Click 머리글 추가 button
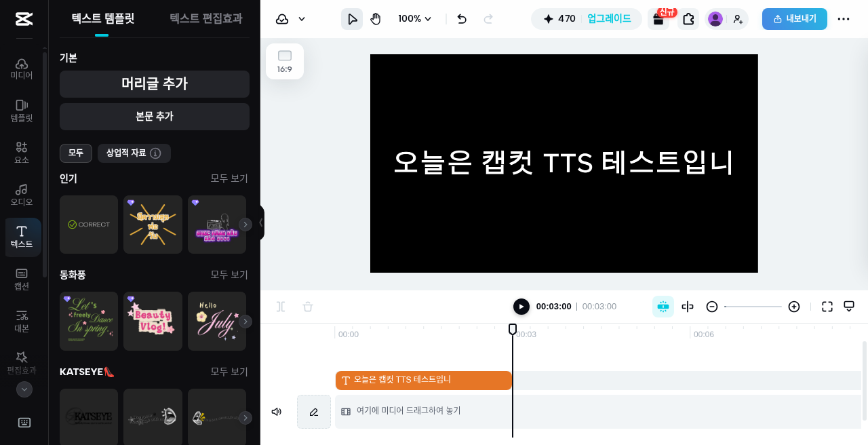 coord(155,84)
